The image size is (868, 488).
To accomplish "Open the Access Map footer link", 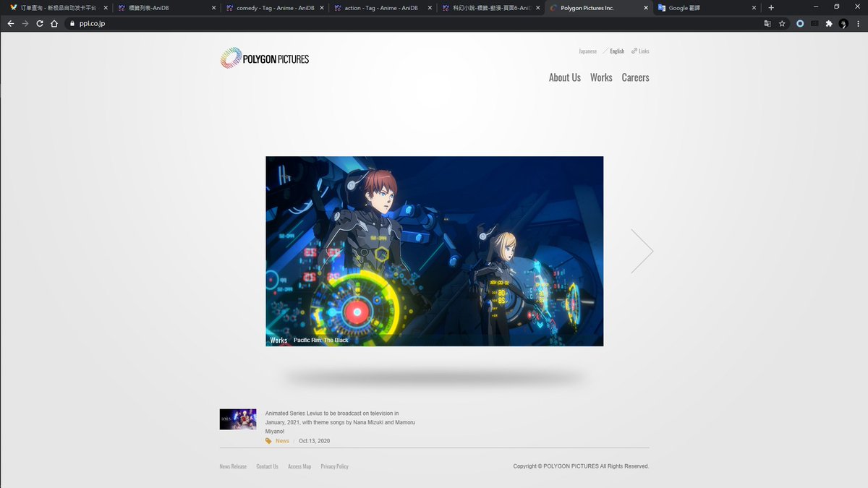I will click(x=299, y=466).
